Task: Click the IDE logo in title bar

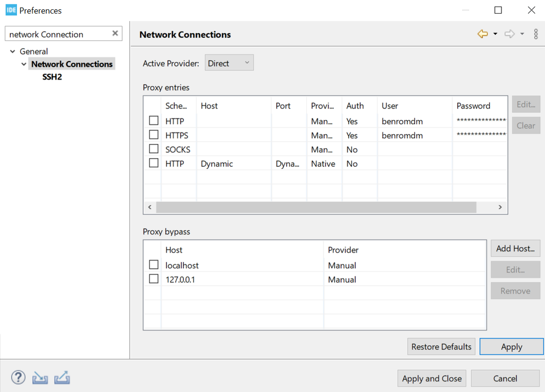Action: tap(11, 10)
